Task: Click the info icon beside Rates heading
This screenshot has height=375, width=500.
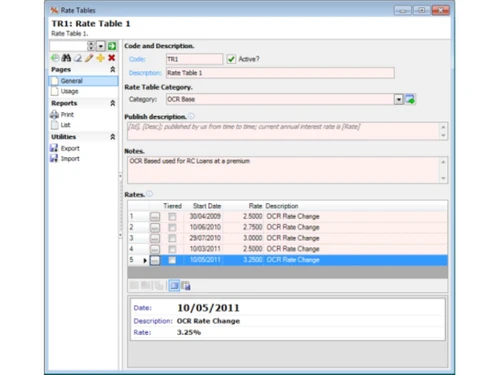Action: click(x=149, y=194)
